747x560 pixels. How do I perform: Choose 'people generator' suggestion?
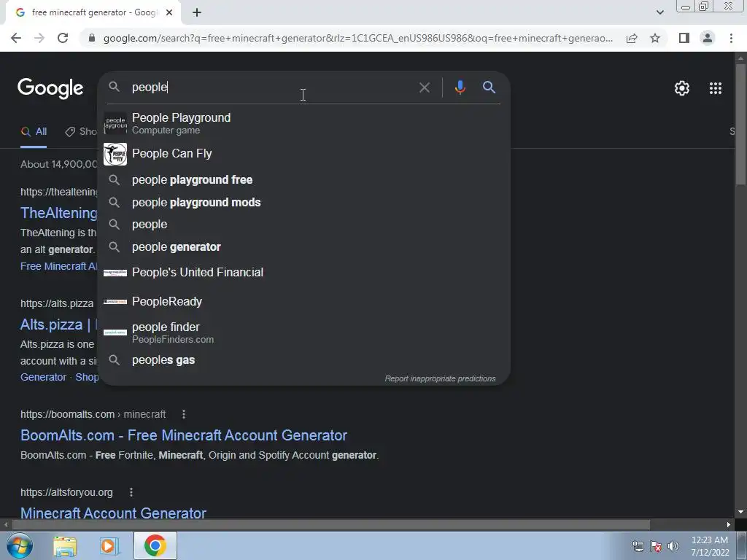(x=304, y=246)
